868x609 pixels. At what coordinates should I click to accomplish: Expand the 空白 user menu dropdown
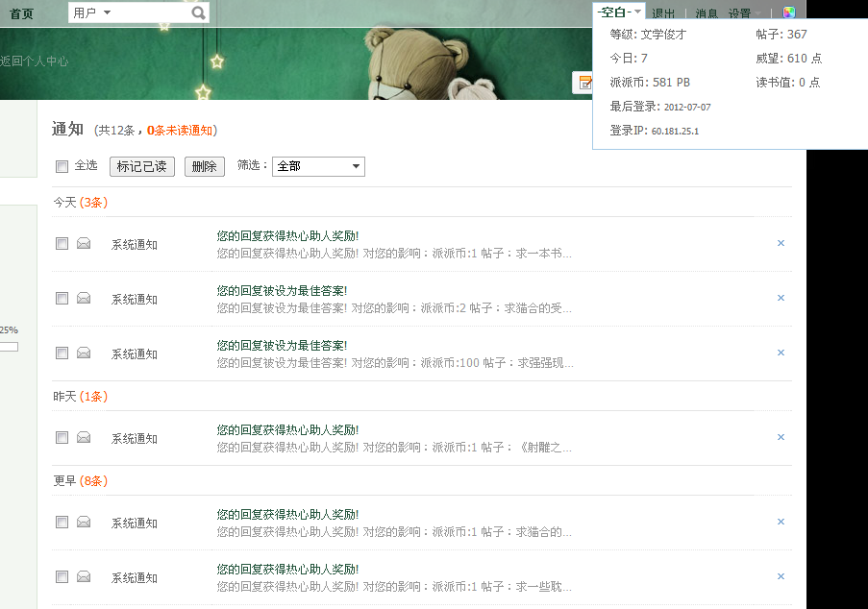[x=619, y=12]
